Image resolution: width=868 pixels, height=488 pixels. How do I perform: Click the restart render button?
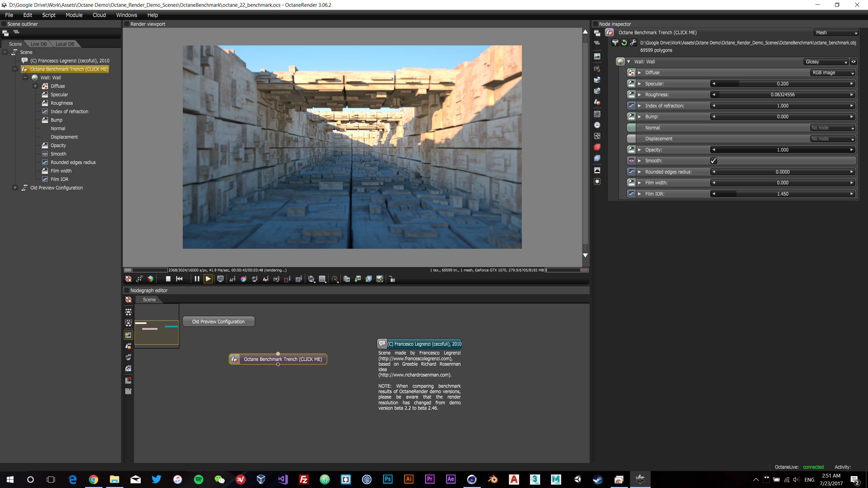tap(179, 279)
